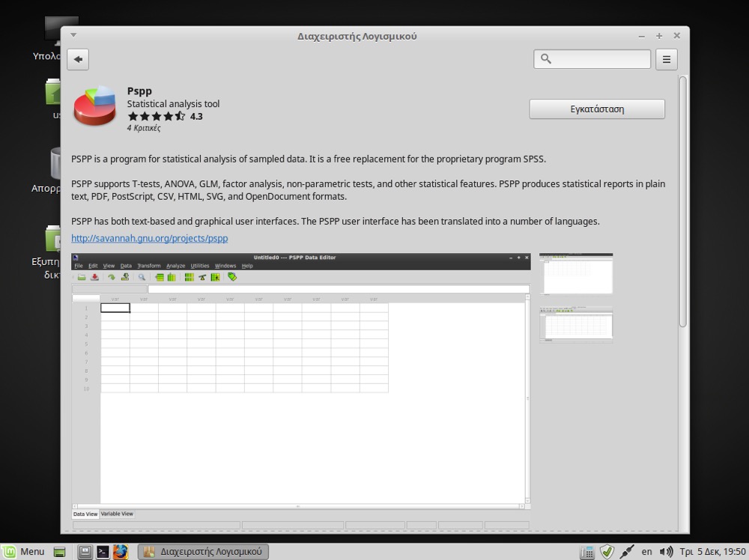Click the green show desktop icon in panel
The width and height of the screenshot is (749, 560).
click(x=60, y=552)
